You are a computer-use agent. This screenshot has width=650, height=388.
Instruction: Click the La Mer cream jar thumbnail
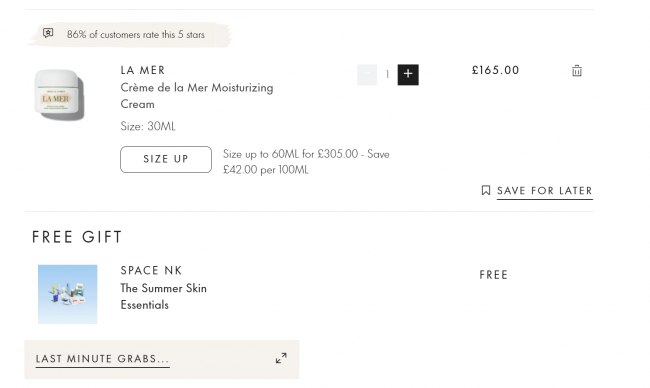point(59,95)
